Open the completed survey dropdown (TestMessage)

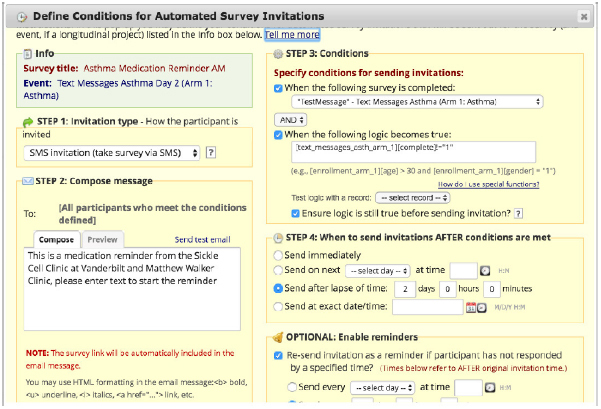click(x=417, y=102)
